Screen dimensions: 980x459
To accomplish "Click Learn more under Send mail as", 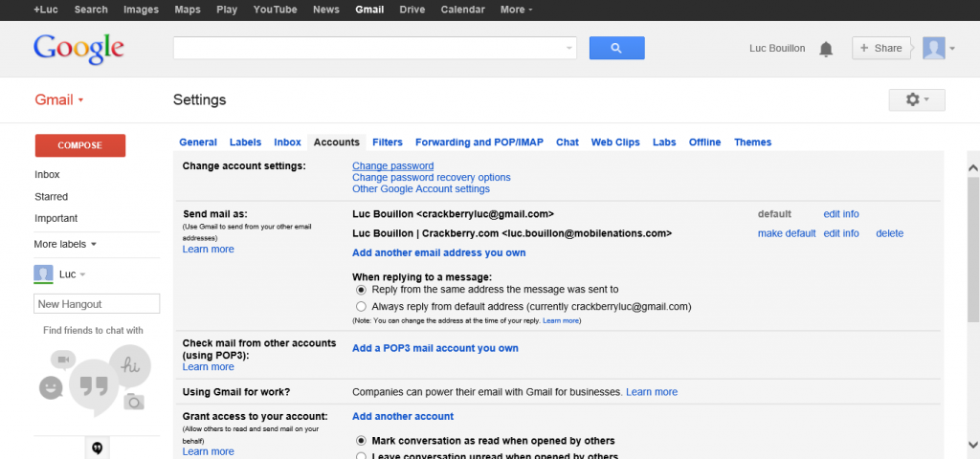I will [208, 250].
